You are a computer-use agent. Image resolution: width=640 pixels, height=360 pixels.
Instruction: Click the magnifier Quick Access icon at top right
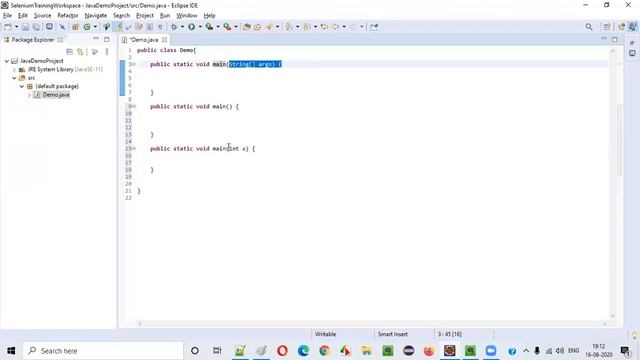coord(589,27)
